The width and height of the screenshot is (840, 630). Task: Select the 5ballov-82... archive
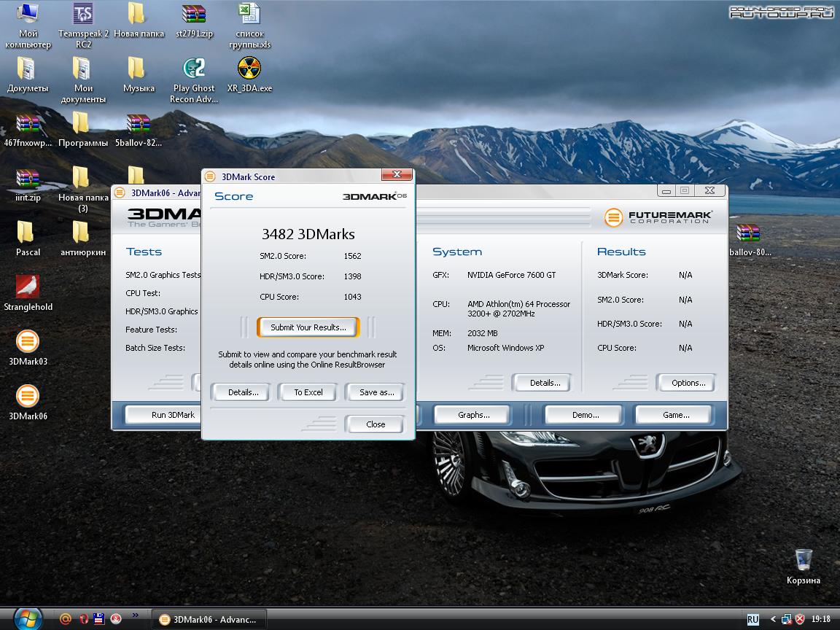coord(139,131)
